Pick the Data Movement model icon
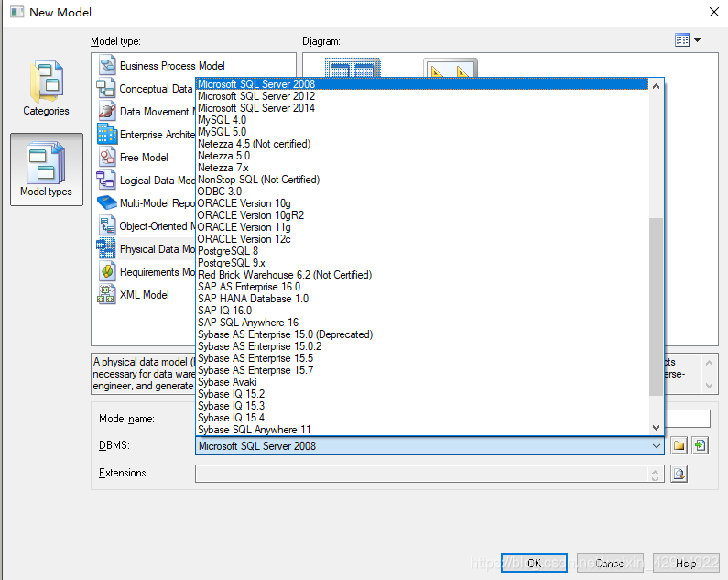The height and width of the screenshot is (580, 728). pyautogui.click(x=107, y=112)
